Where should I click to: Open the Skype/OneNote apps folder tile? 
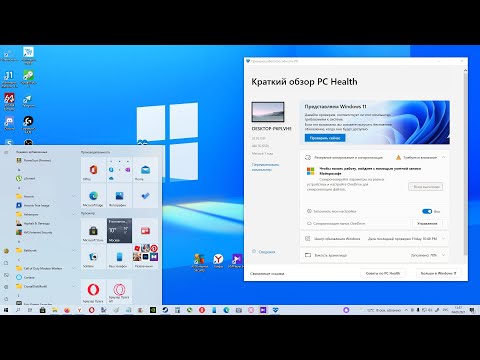119,169
